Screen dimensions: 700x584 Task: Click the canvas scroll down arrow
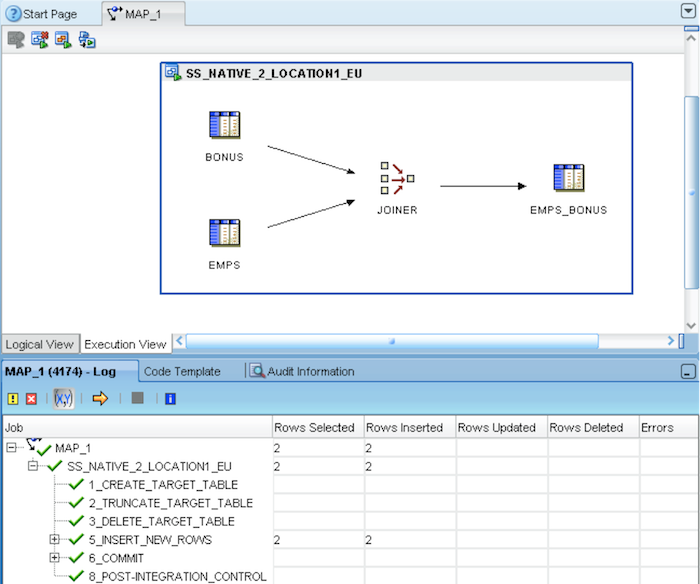click(691, 325)
